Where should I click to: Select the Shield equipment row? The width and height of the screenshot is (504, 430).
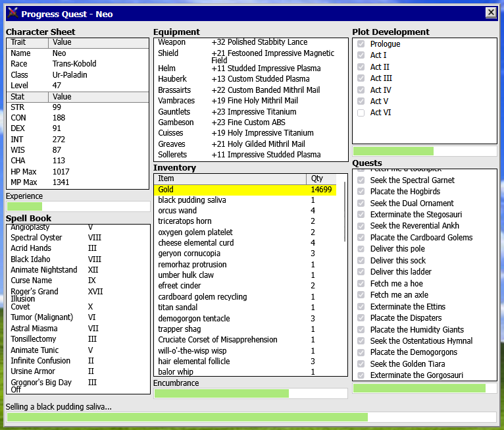click(x=251, y=57)
